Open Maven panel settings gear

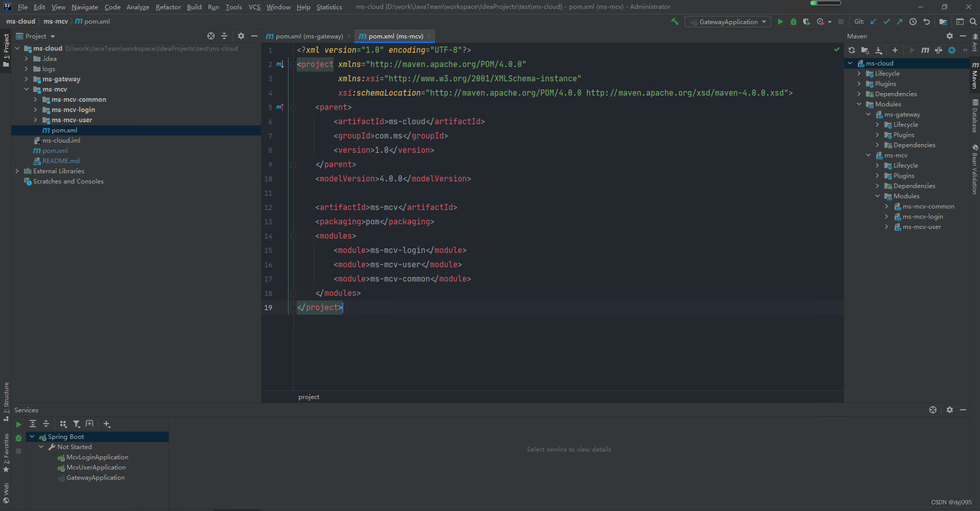click(x=949, y=36)
